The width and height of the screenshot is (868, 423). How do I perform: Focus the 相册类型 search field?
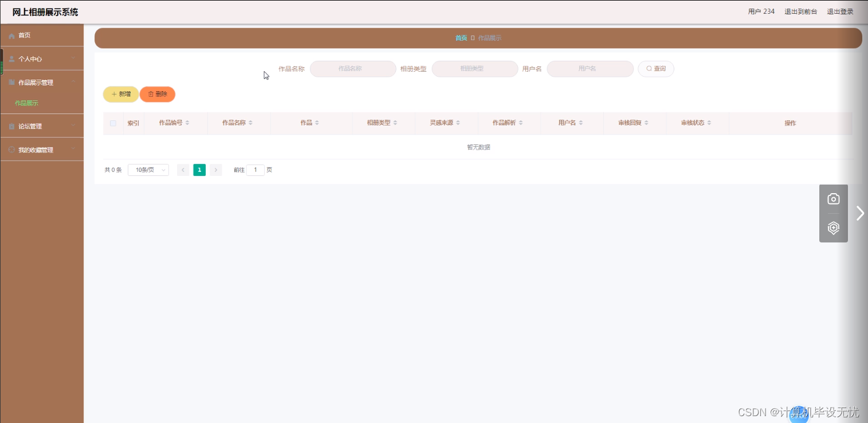click(475, 69)
